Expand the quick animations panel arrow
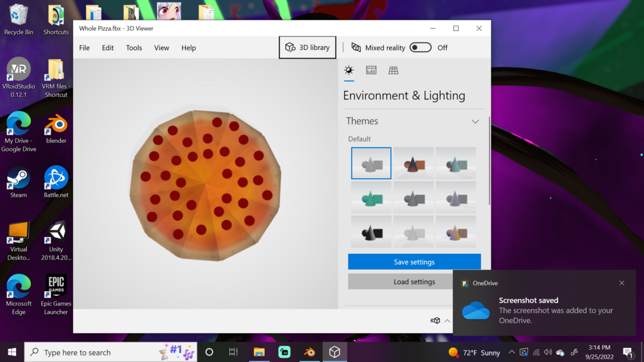Screen dimensions: 644x362 coord(447,321)
